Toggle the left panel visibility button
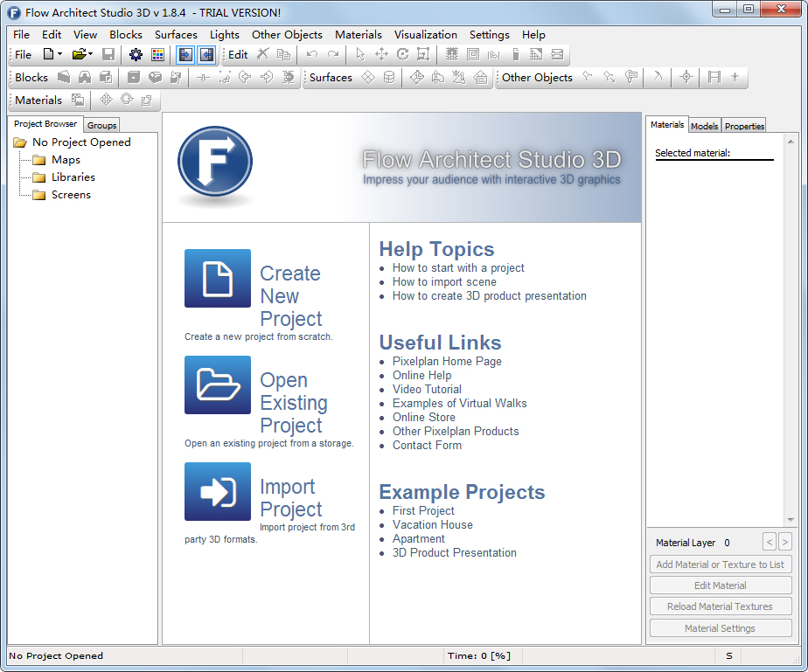 coord(185,54)
